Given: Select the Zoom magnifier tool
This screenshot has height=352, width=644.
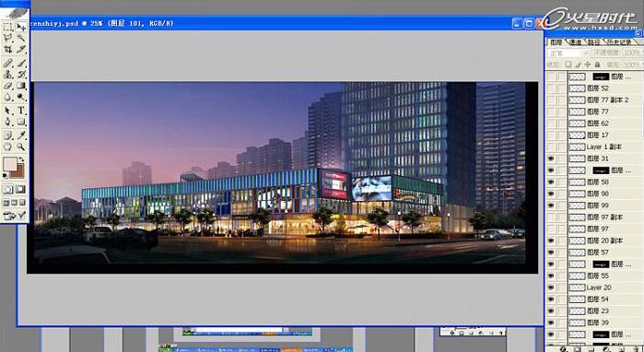Looking at the screenshot, I should (x=21, y=147).
